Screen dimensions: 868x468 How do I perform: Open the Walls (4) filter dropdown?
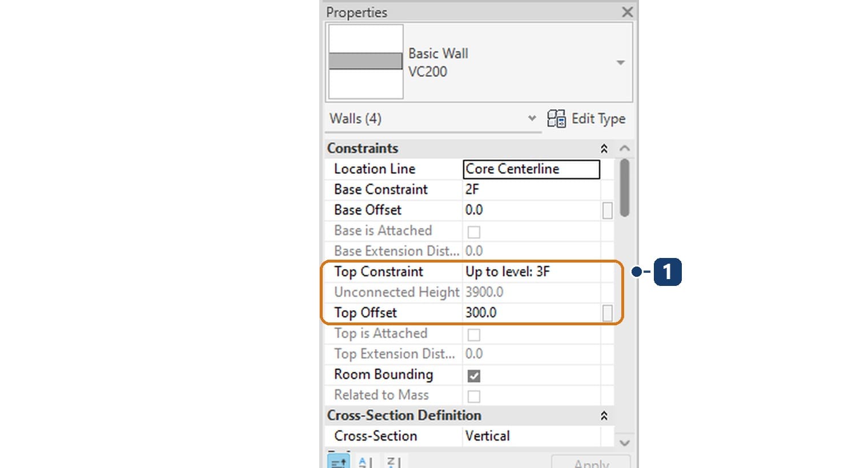tap(532, 118)
